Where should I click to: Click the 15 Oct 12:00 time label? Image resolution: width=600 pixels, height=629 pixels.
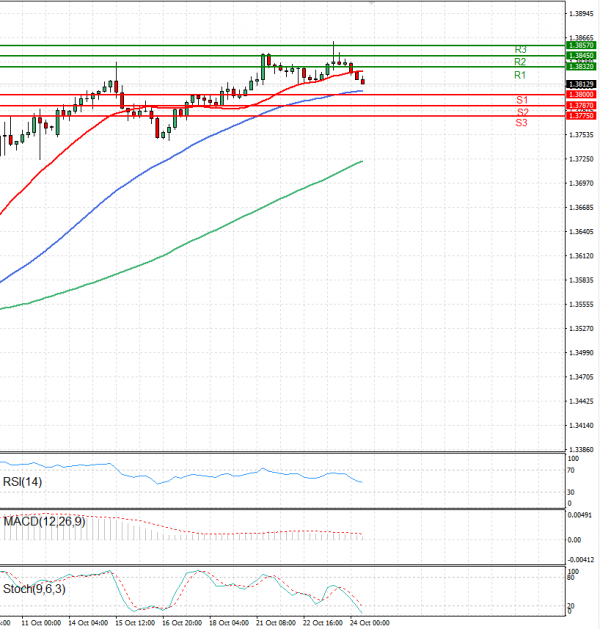pos(136,623)
